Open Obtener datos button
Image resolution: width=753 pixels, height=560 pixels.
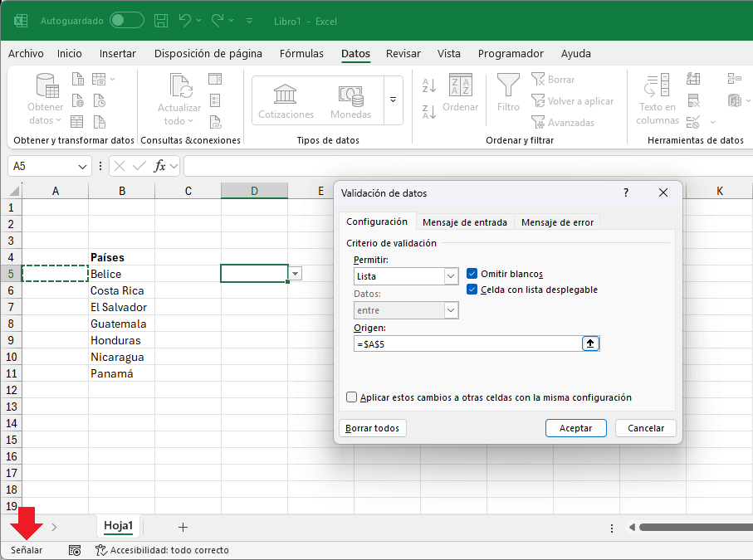click(46, 100)
